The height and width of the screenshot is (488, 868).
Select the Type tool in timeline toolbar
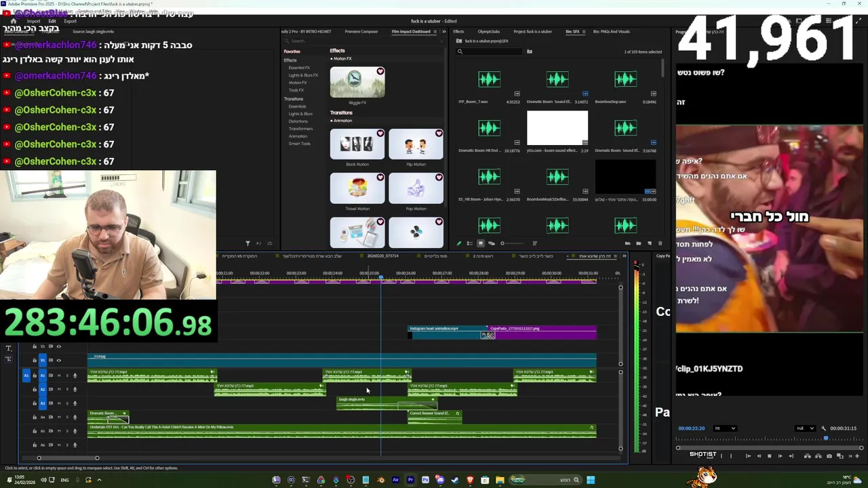(9, 348)
